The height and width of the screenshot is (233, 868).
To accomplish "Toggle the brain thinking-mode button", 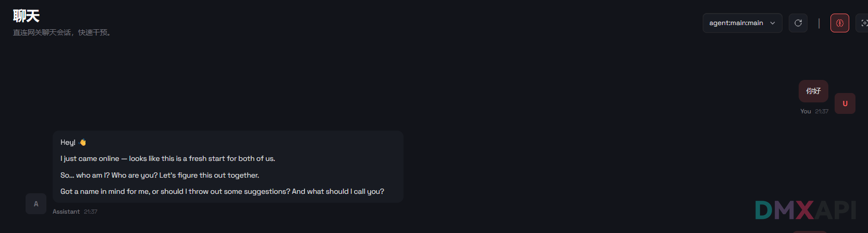I will [x=839, y=23].
